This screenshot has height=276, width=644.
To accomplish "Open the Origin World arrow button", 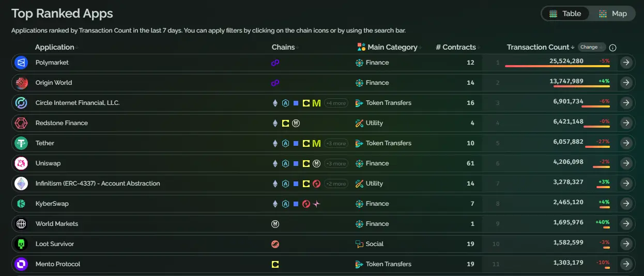I will tap(626, 83).
